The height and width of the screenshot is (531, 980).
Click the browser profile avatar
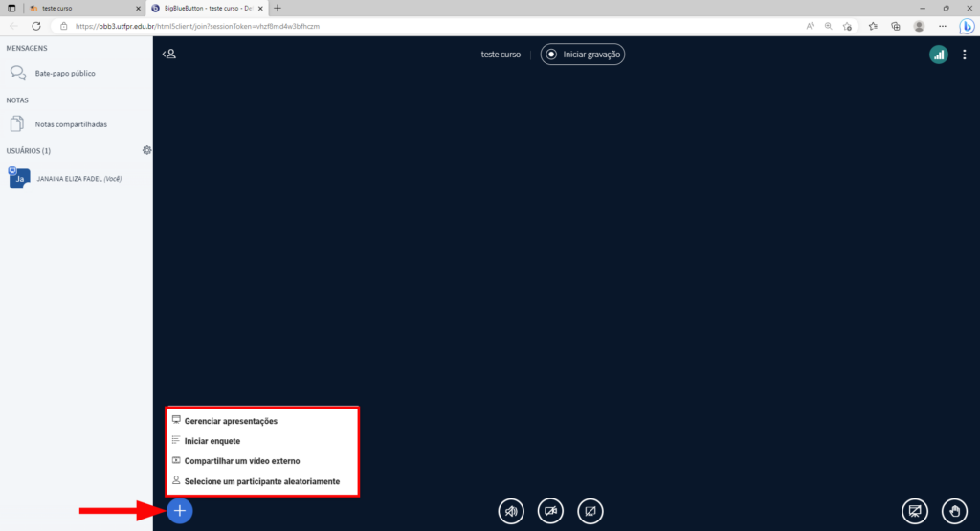point(919,26)
